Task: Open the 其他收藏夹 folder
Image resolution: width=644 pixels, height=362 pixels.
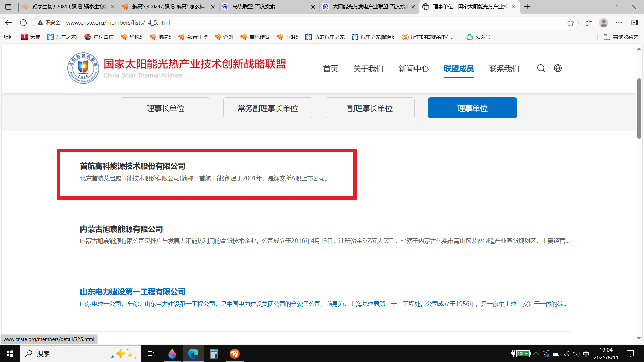Action: point(621,37)
